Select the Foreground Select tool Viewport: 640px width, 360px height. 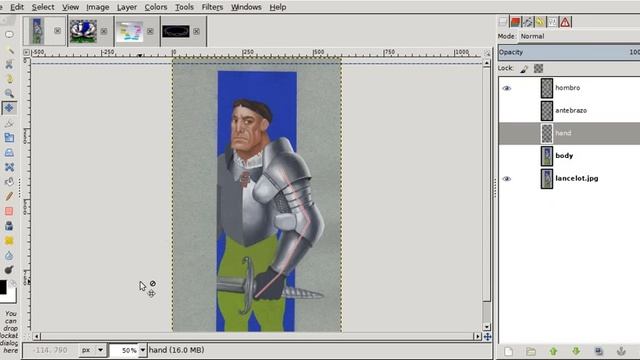click(x=9, y=79)
